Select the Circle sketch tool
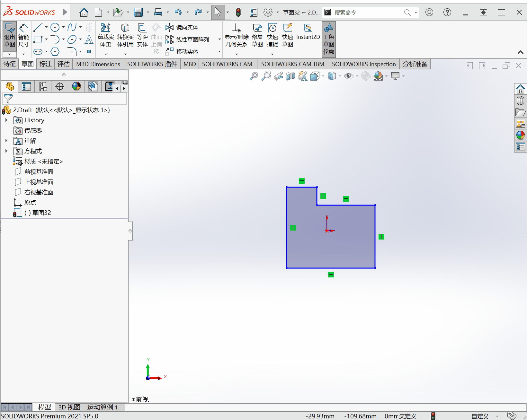 click(55, 27)
